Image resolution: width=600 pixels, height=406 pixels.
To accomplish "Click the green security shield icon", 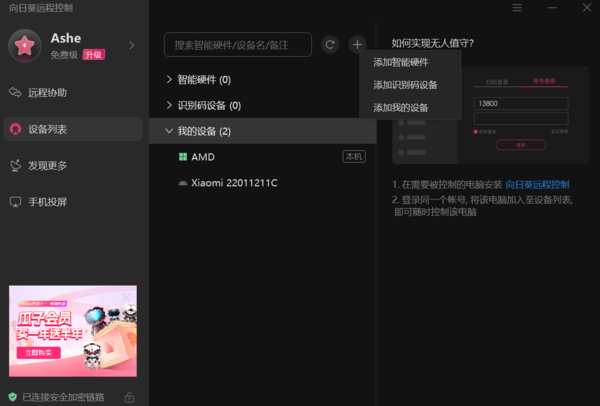I will pyautogui.click(x=13, y=397).
